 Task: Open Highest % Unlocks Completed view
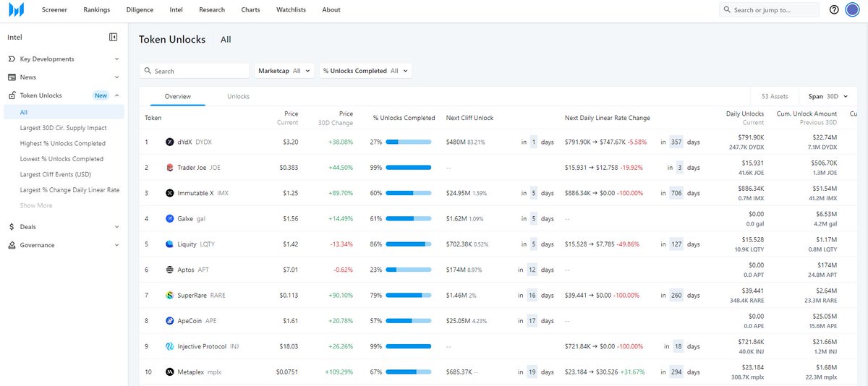(x=63, y=143)
